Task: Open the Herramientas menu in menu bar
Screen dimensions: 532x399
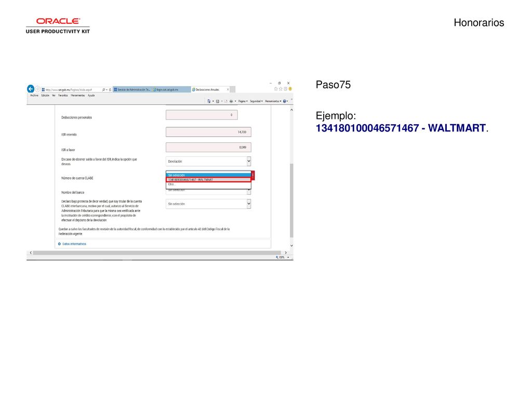Action: (78, 96)
